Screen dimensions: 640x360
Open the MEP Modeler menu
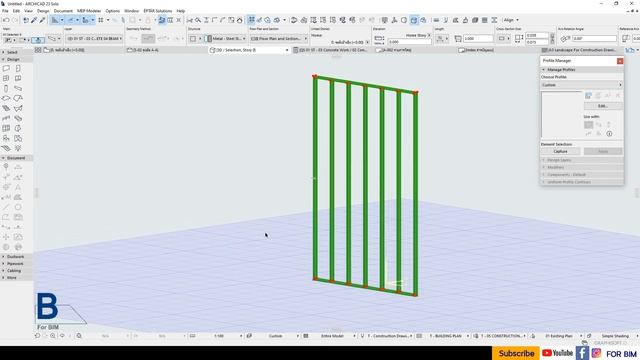coord(89,11)
